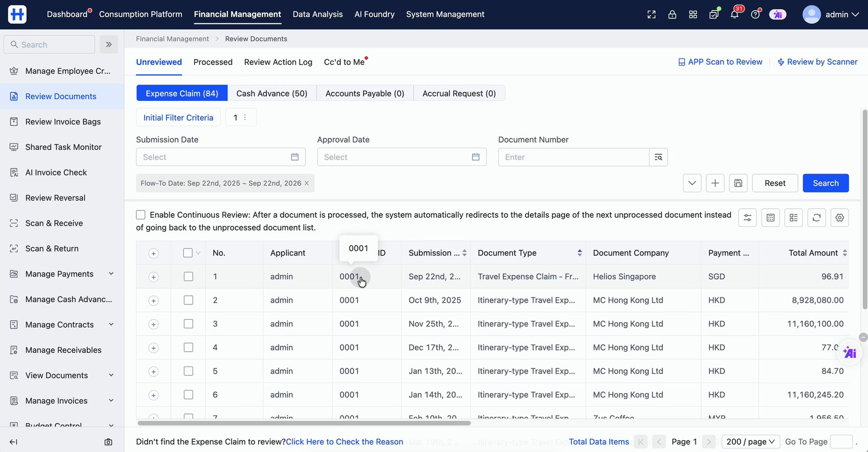Click the filter sliders icon above table

(x=748, y=218)
